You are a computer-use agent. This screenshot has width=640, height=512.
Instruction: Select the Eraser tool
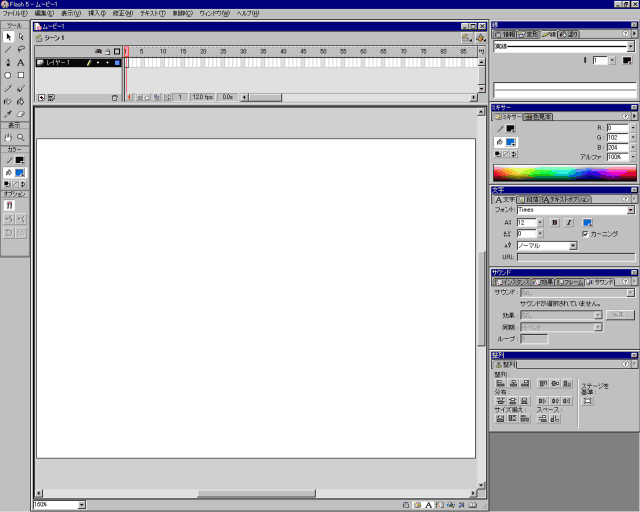pos(21,114)
